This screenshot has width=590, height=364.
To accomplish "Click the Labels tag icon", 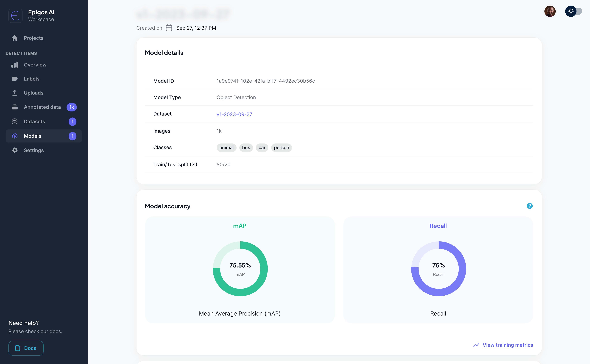I will tap(15, 79).
